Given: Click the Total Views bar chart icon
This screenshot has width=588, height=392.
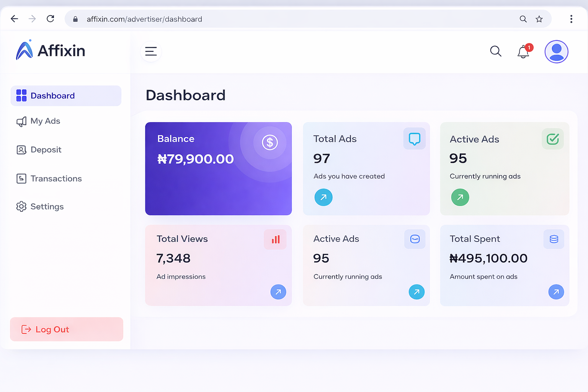Looking at the screenshot, I should (275, 239).
